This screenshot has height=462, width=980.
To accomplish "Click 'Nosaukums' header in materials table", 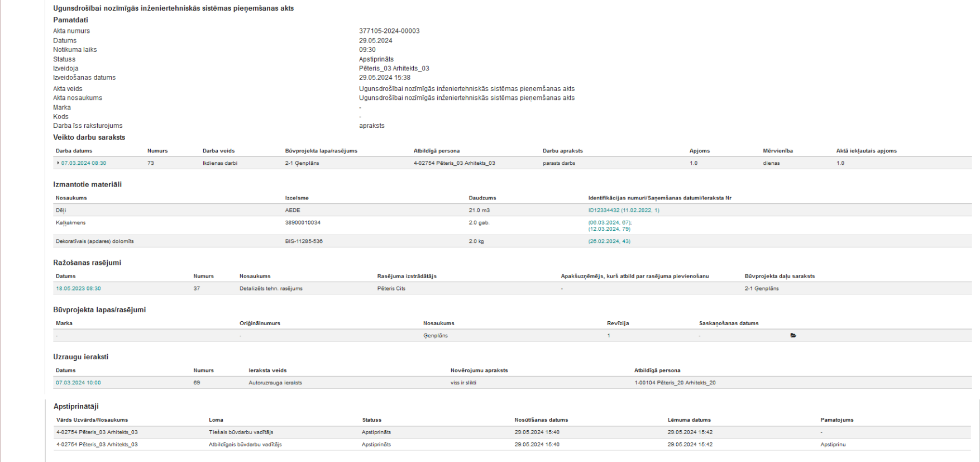I will [71, 198].
